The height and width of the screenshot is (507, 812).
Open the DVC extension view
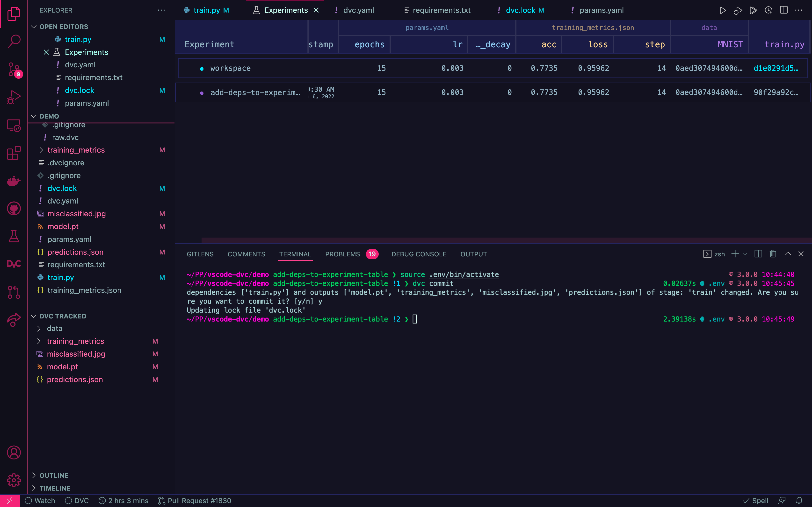14,264
